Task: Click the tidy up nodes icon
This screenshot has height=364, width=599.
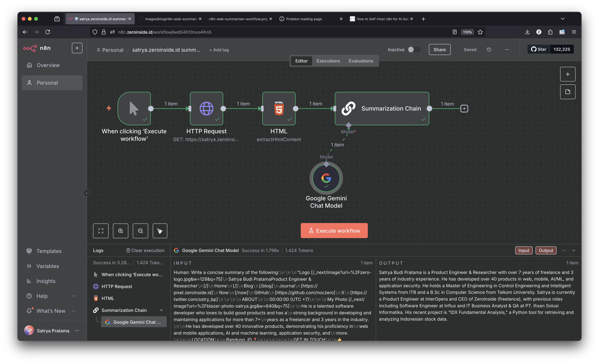Action: click(x=160, y=231)
